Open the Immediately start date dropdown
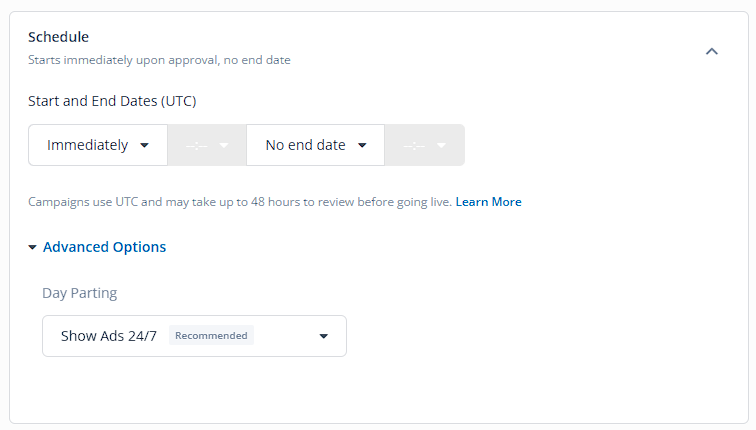The height and width of the screenshot is (430, 756). 98,145
